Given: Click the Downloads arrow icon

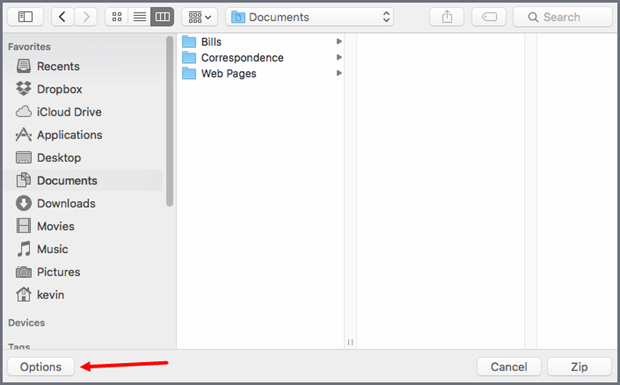Looking at the screenshot, I should (x=24, y=203).
